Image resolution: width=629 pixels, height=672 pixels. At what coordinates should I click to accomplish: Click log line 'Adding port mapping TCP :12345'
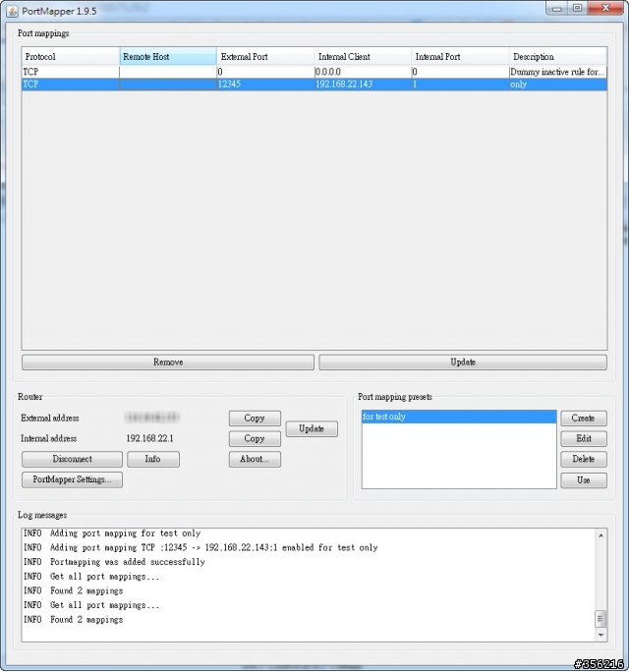(x=200, y=547)
